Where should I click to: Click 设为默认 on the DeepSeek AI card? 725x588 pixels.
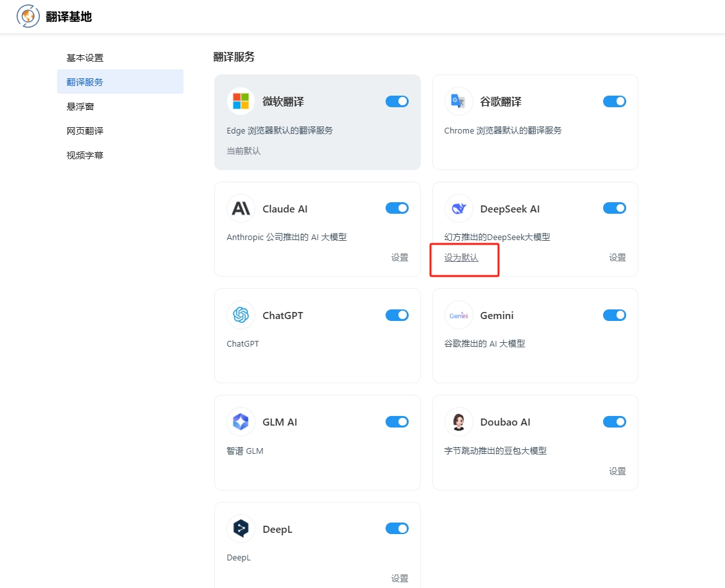click(461, 257)
